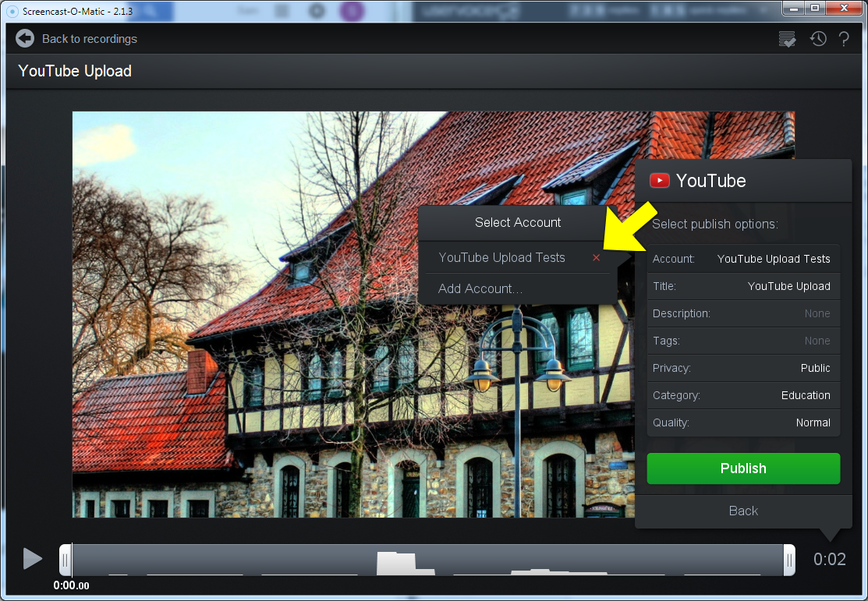Click Back to recordings link text
The width and height of the screenshot is (868, 601).
[90, 39]
